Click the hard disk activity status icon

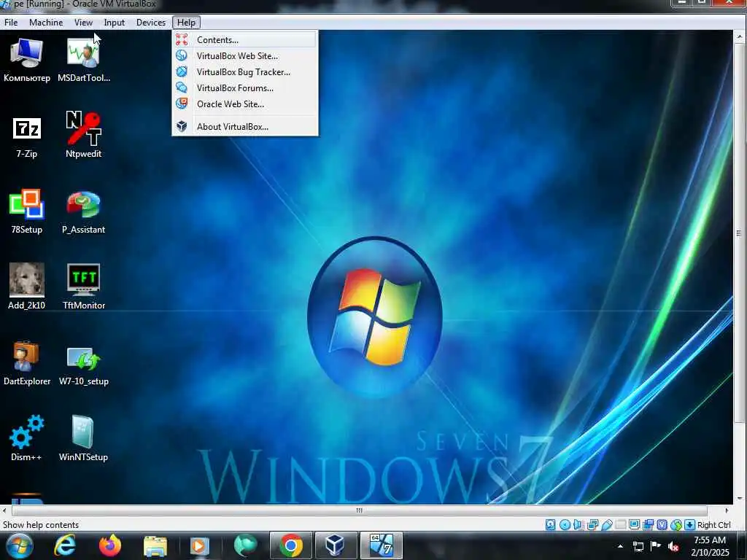(550, 525)
